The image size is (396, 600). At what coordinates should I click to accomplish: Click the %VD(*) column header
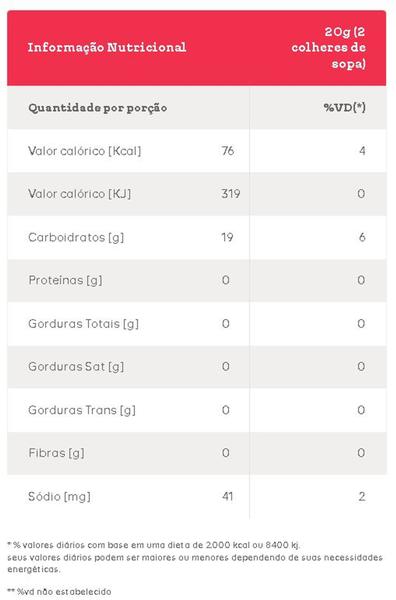(x=345, y=108)
